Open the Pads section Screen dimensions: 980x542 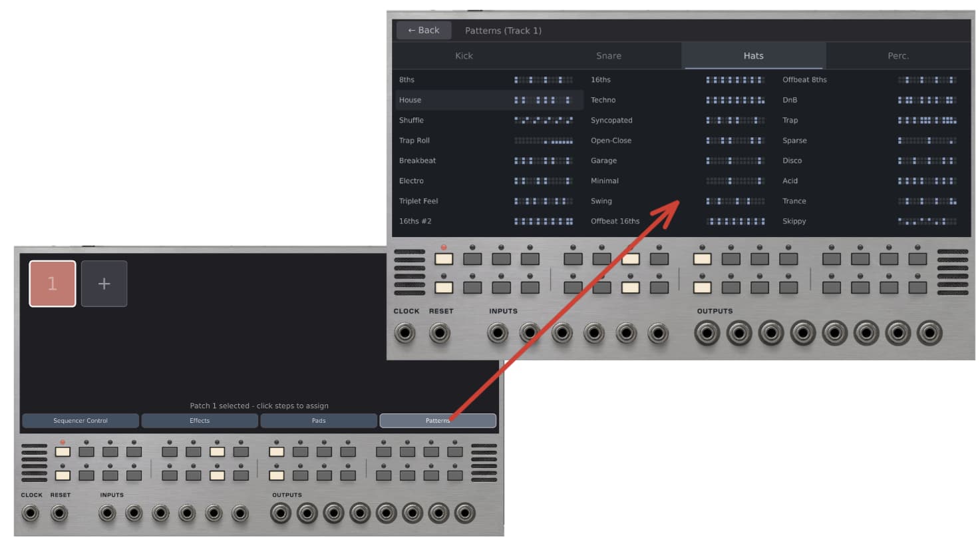(319, 421)
